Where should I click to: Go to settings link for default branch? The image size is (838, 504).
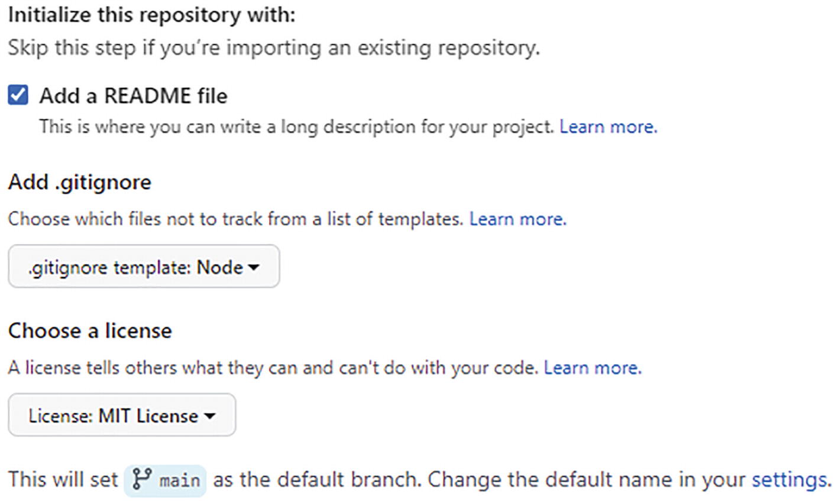790,479
